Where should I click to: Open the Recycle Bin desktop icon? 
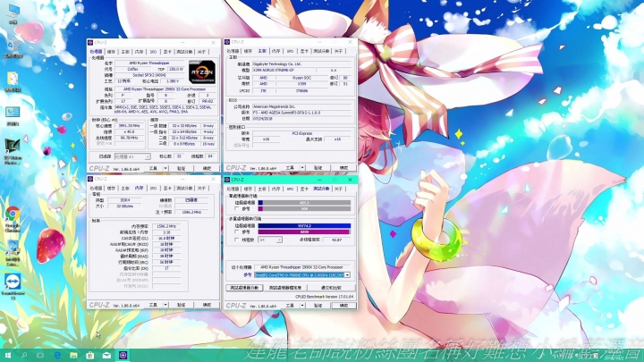(x=13, y=47)
